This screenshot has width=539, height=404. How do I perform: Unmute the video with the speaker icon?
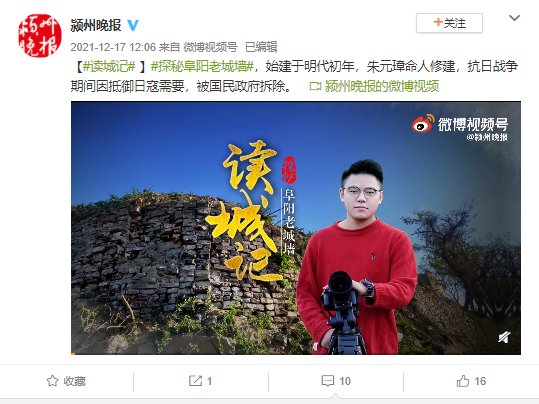504,337
